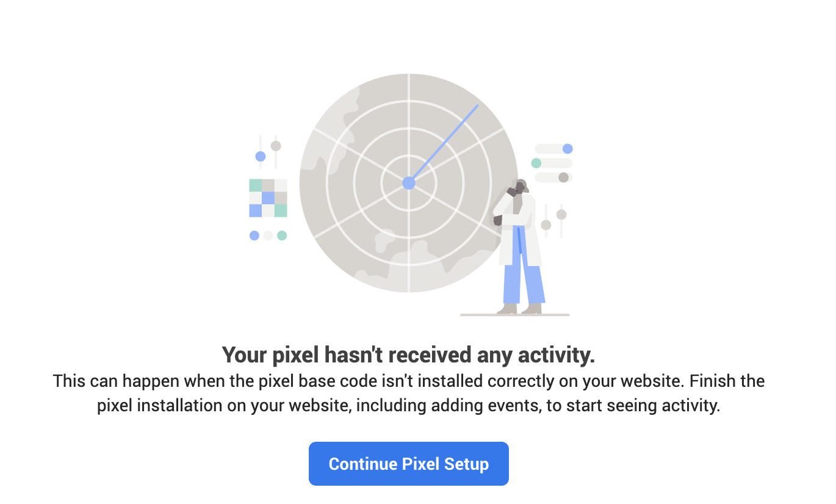This screenshot has height=504, width=836.
Task: Click the blue knob on left vertical slider
Action: tap(261, 156)
